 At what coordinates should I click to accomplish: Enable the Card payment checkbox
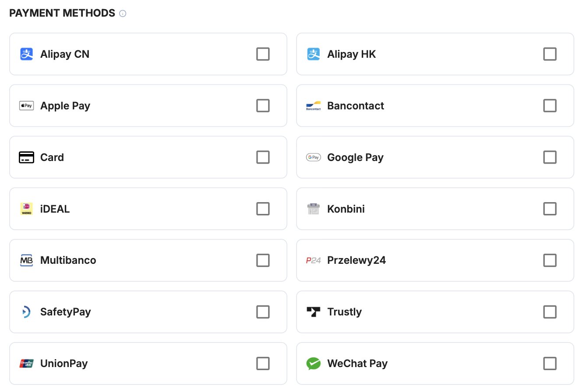point(263,157)
